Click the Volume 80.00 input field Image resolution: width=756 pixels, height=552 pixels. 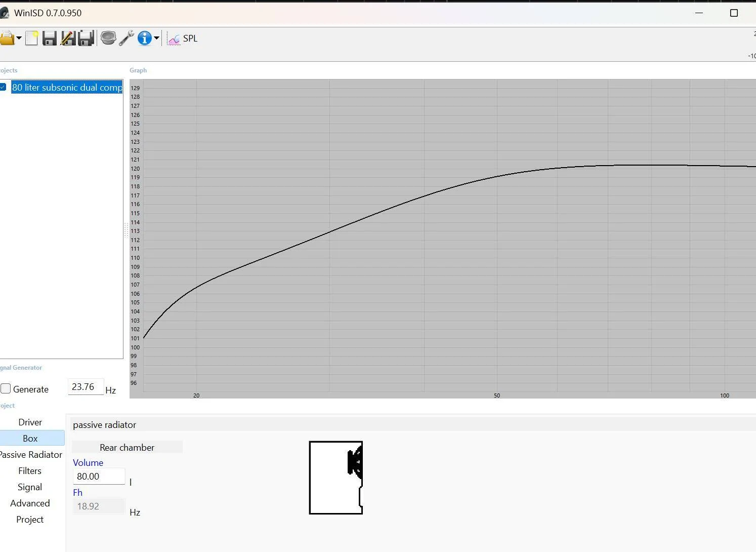coord(99,476)
